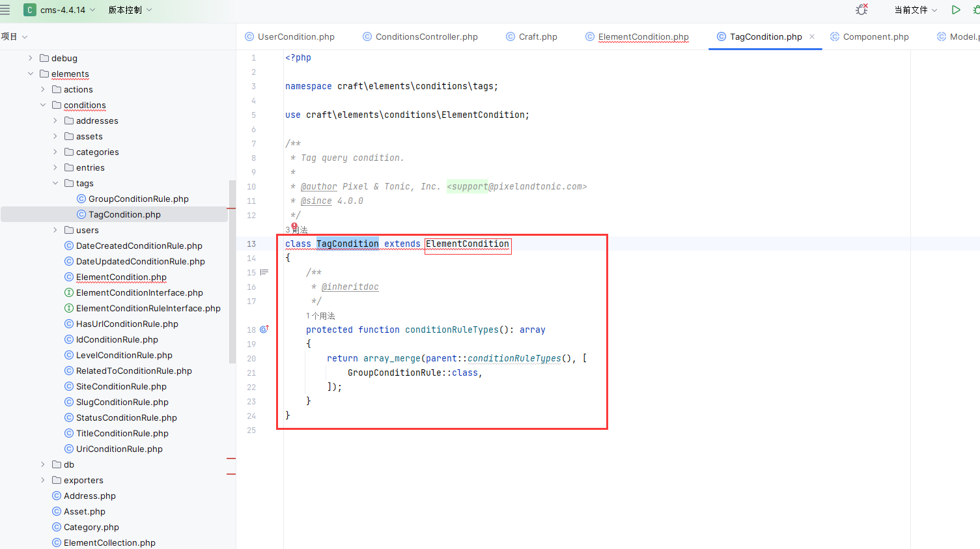Viewport: 980px width, 549px height.
Task: Open IdConditionRule.php file
Action: coord(111,339)
